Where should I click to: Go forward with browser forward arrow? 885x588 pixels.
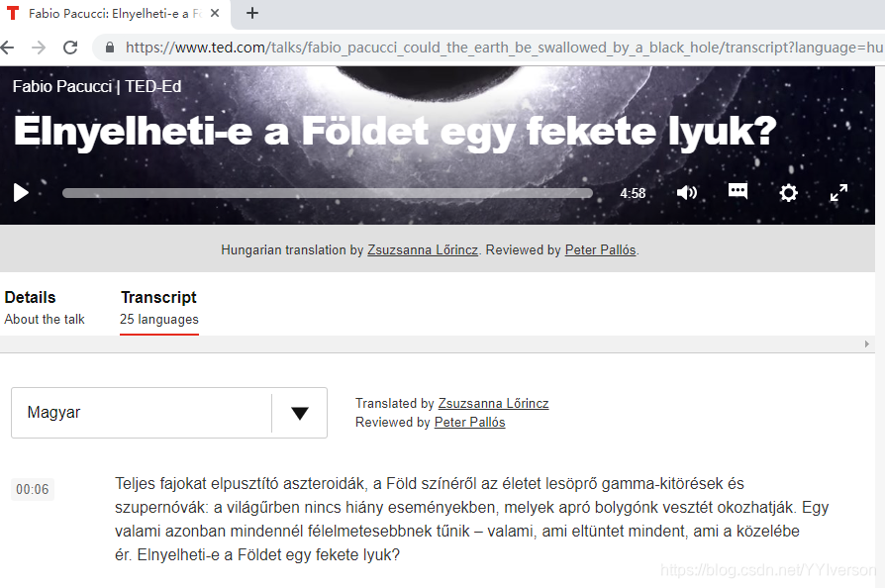[x=39, y=48]
